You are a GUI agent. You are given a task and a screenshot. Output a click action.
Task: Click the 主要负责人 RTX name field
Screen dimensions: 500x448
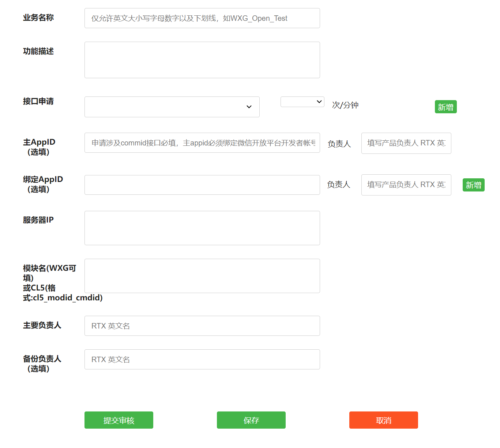[202, 326]
